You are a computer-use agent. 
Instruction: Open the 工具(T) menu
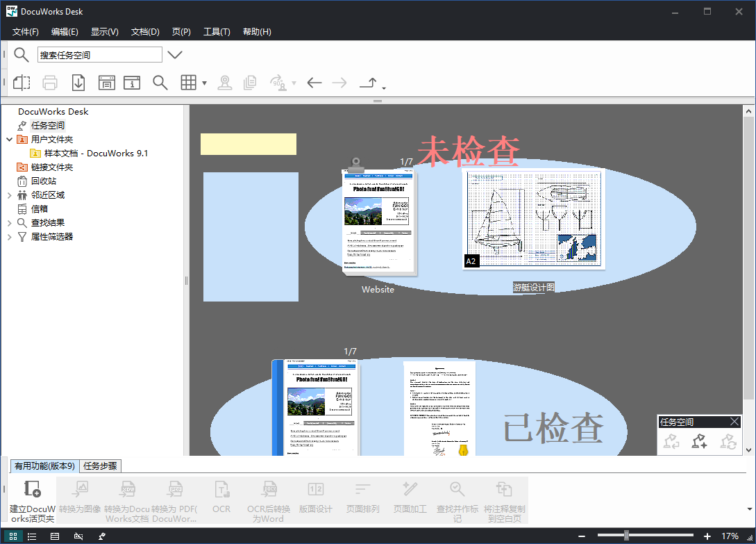tap(217, 32)
